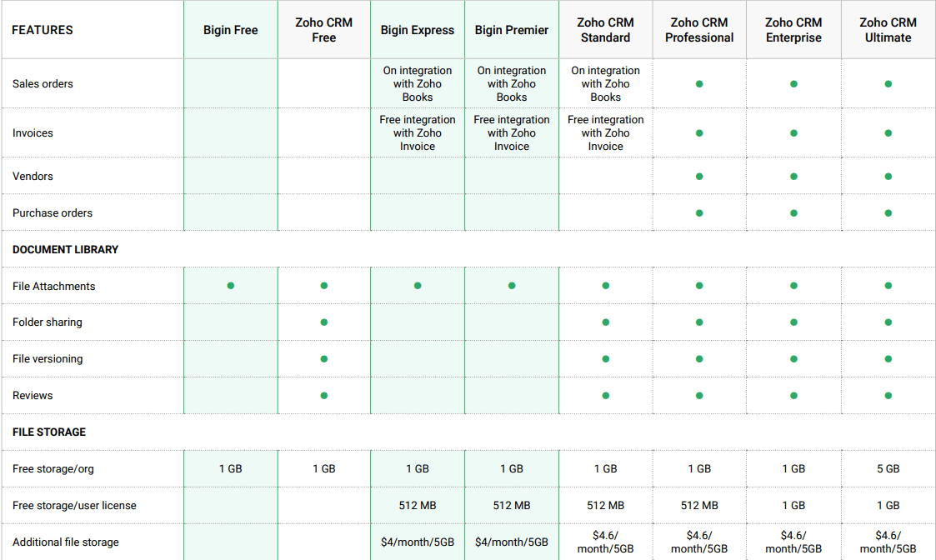Select the Folder sharing indicator for Zoho CRM Free
This screenshot has width=936, height=560.
tap(323, 322)
